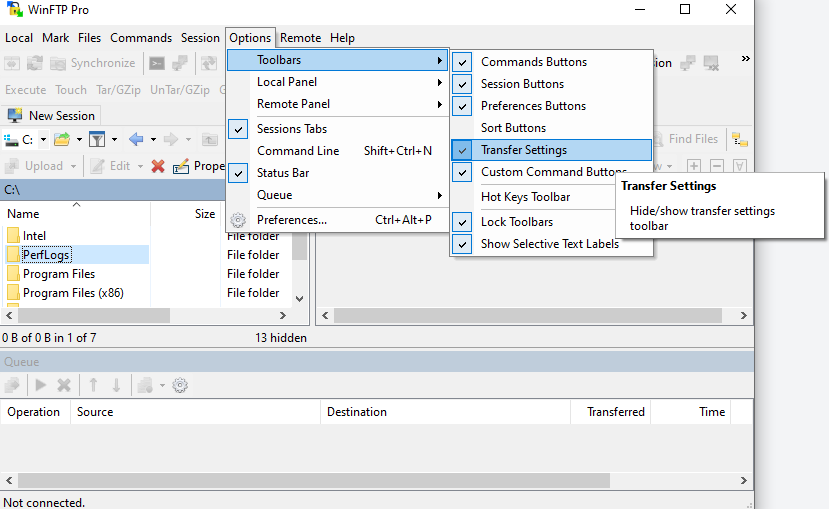Click the Destination queue column header

(445, 412)
